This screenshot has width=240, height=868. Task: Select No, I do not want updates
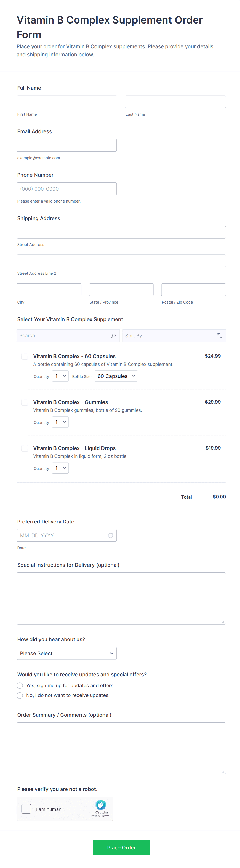coord(20,695)
